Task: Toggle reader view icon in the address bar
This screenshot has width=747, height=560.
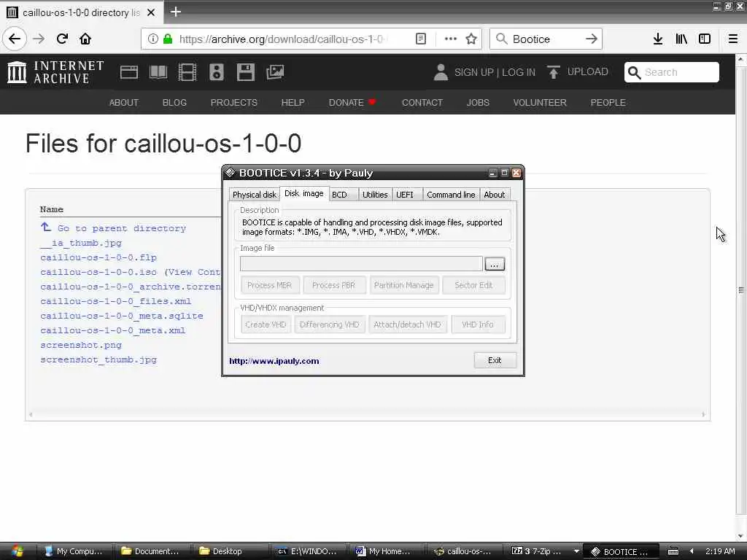Action: [421, 39]
